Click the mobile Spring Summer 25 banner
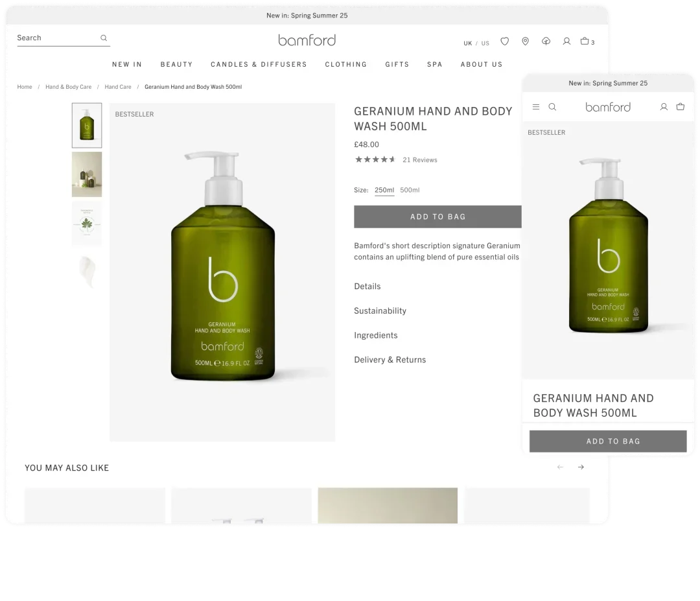 tap(607, 83)
